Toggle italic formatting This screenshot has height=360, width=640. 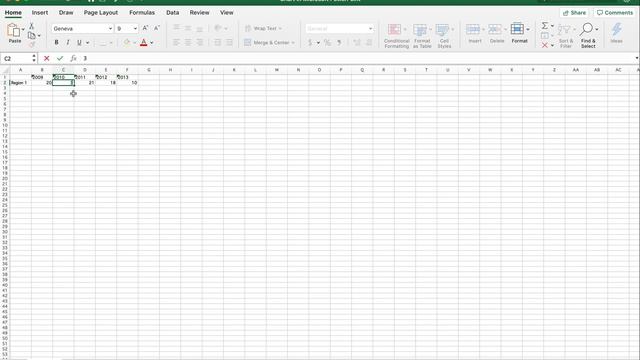[x=68, y=42]
